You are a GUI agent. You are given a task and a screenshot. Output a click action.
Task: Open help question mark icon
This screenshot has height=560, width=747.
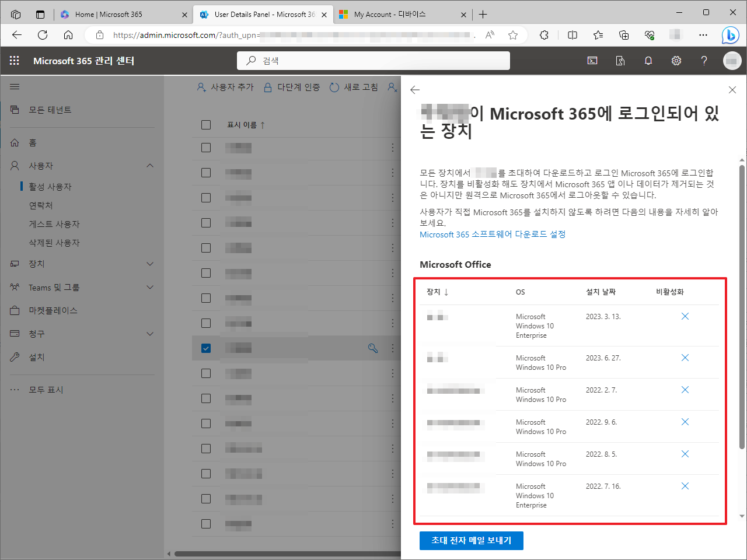[704, 61]
